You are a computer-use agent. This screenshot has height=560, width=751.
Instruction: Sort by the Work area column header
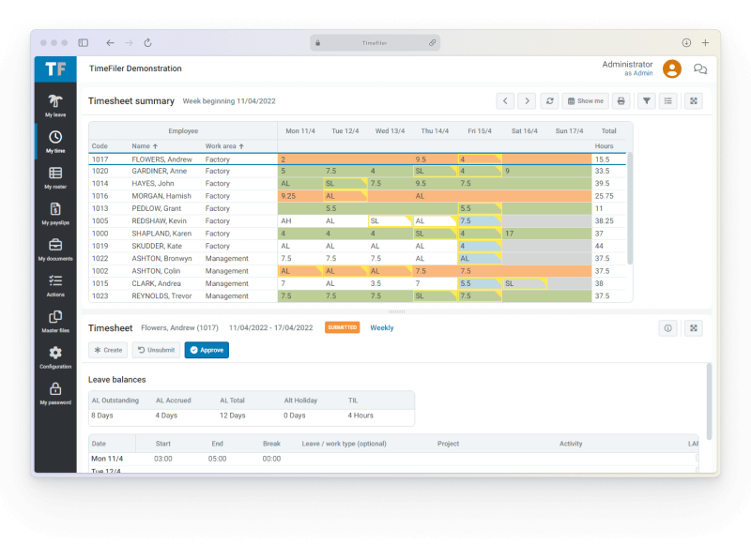224,146
